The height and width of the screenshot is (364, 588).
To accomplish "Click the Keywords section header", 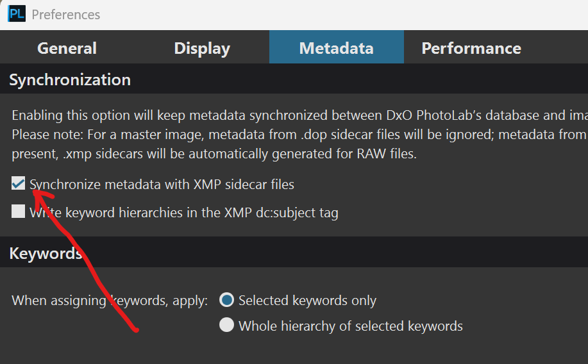I will click(46, 253).
